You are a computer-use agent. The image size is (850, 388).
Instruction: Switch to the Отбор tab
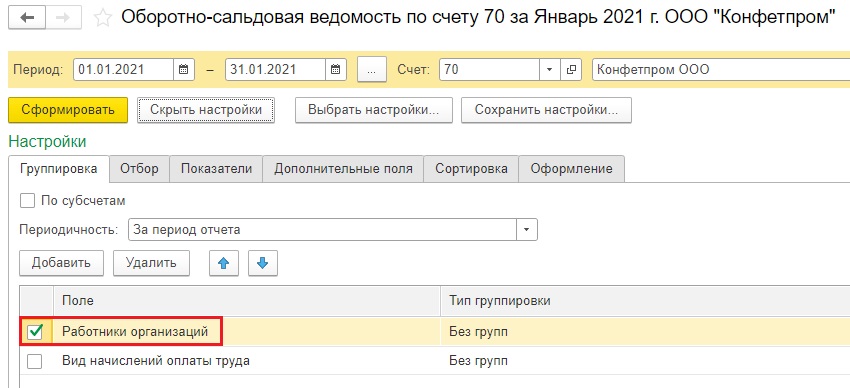coord(139,169)
